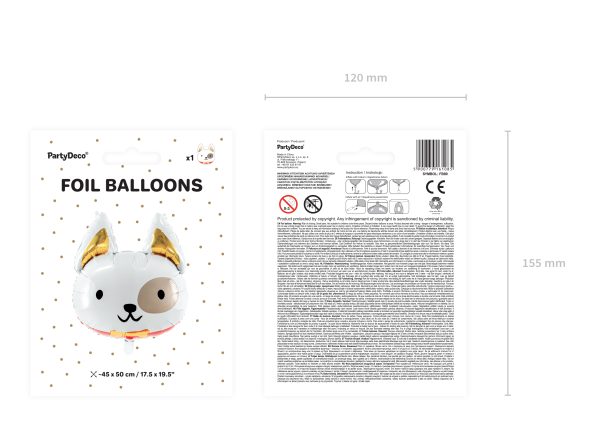The image size is (595, 446).
Task: Click the hang hole on front package
Action: 132,157
